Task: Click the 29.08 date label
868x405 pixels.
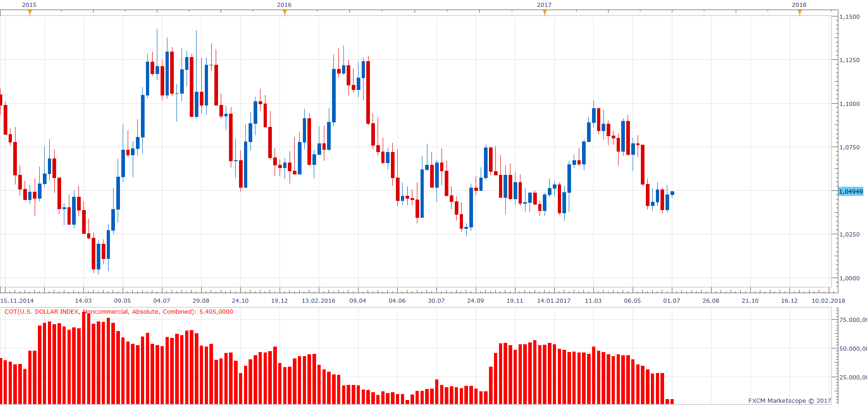Action: coord(201,300)
